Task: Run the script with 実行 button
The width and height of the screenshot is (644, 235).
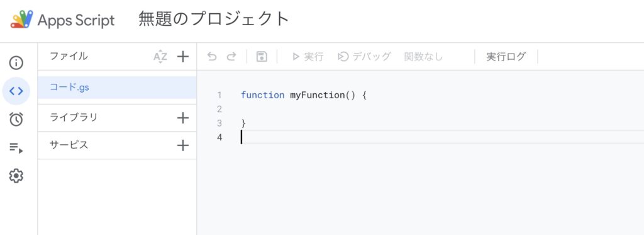Action: pyautogui.click(x=308, y=57)
